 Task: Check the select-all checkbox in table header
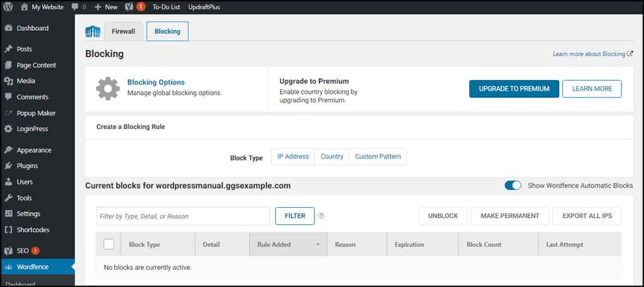(108, 244)
